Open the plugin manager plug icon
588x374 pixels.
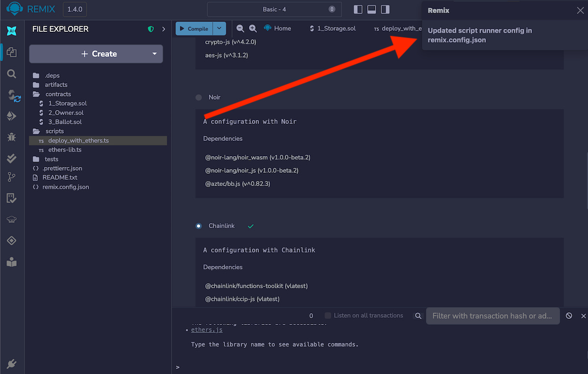point(12,364)
